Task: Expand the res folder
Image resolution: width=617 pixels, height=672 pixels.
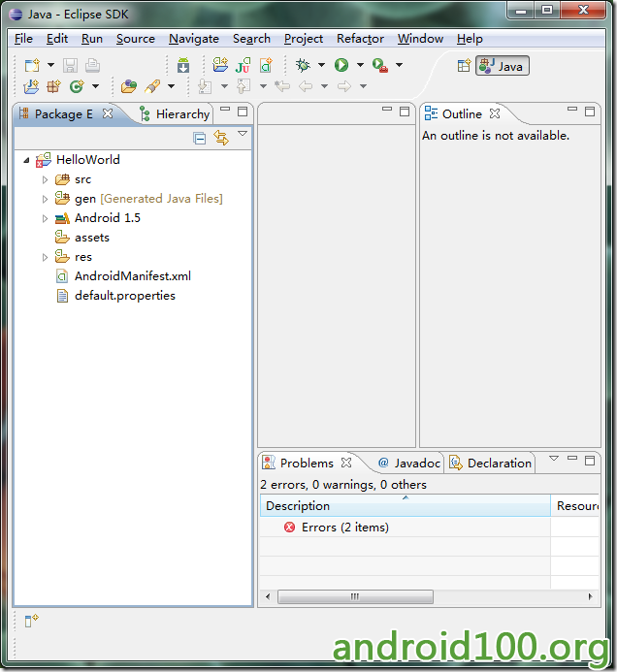Action: tap(45, 257)
